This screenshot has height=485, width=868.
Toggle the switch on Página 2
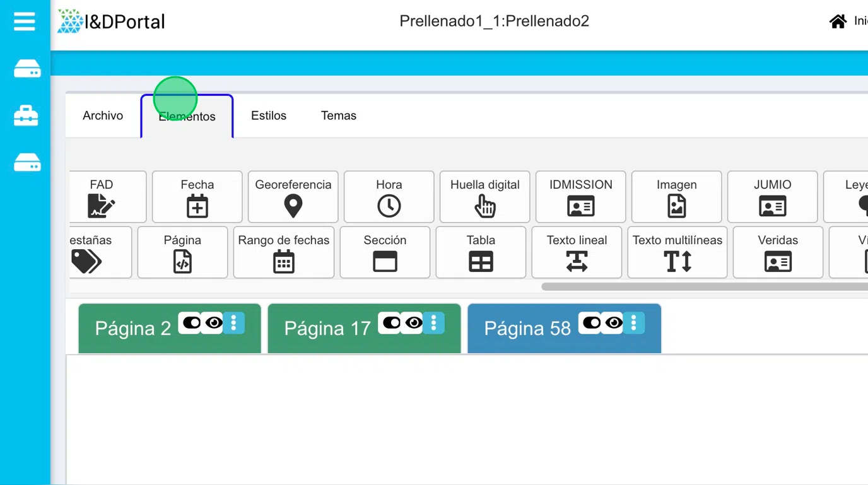[x=191, y=323]
